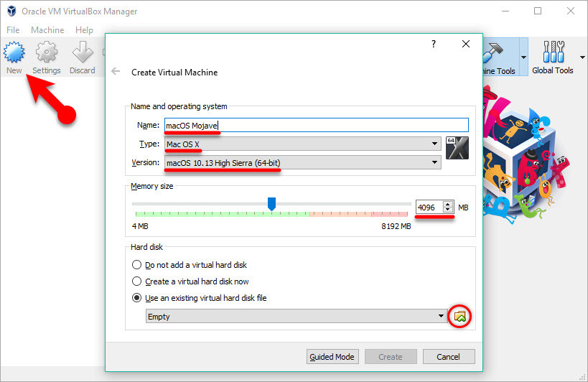
Task: Click the dialog help question mark
Action: pos(434,44)
